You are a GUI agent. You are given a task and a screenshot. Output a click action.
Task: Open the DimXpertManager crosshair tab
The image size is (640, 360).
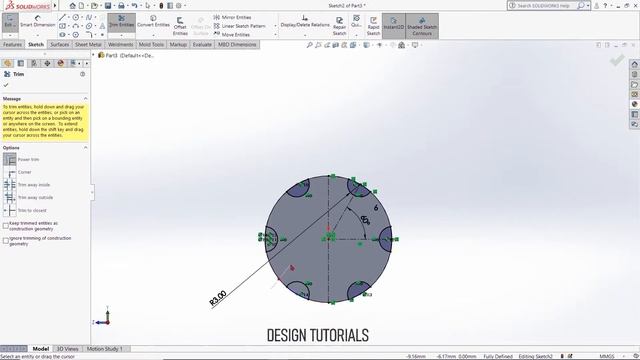click(x=47, y=63)
